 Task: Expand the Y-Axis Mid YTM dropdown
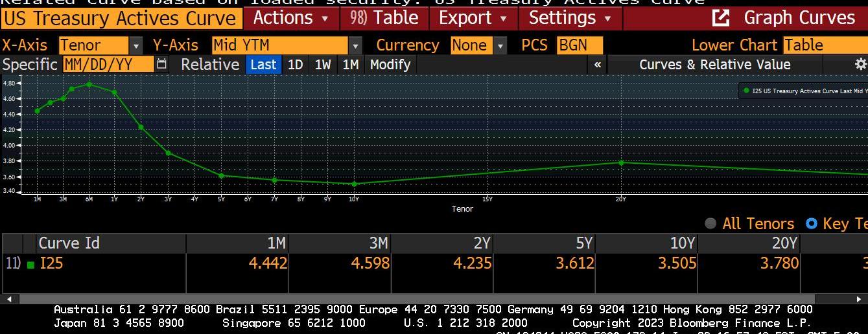click(x=355, y=45)
